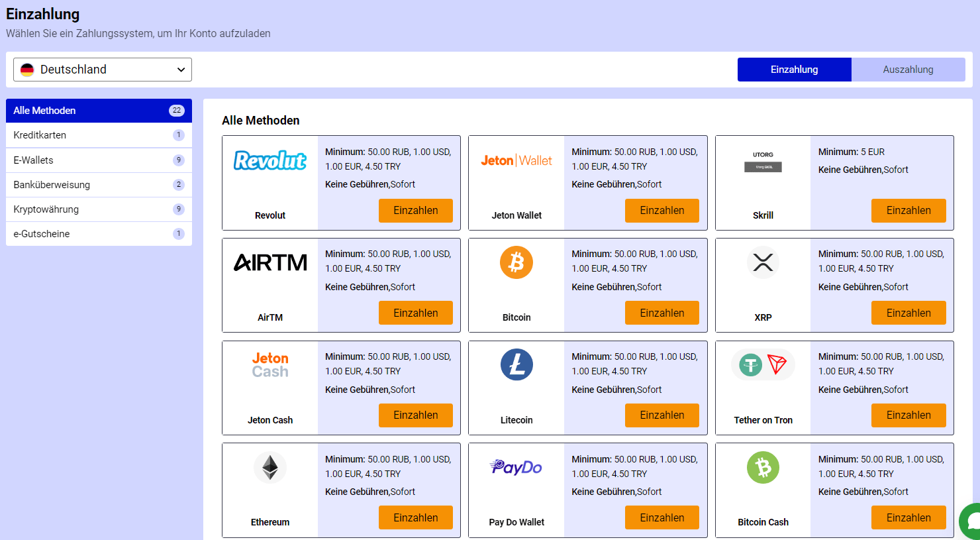Switch to the Einzahlung tab
The image size is (980, 540).
pos(795,70)
